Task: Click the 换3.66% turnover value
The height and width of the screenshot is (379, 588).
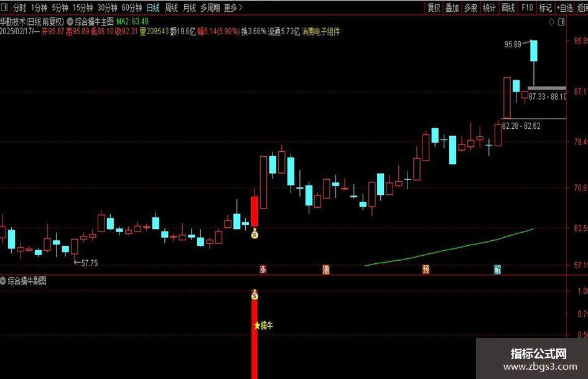Action: (x=253, y=32)
